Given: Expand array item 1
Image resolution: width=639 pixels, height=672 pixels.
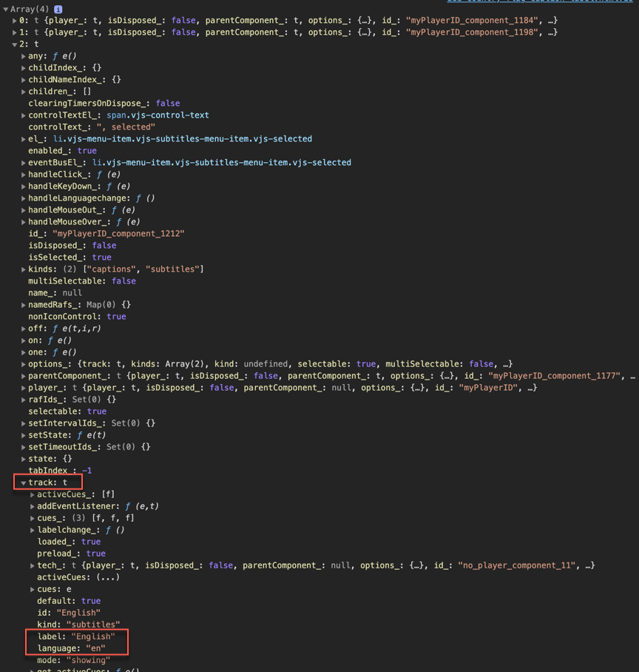Looking at the screenshot, I should coord(15,33).
